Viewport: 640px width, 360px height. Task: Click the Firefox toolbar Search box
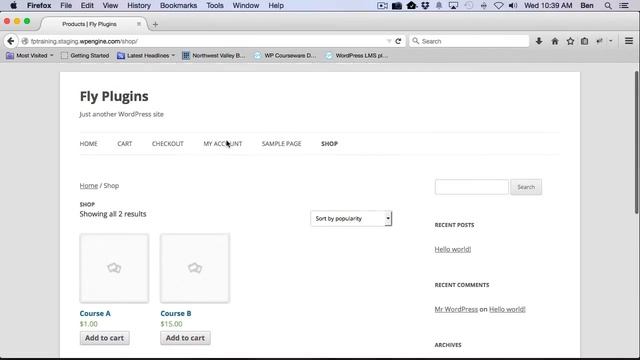click(x=469, y=41)
